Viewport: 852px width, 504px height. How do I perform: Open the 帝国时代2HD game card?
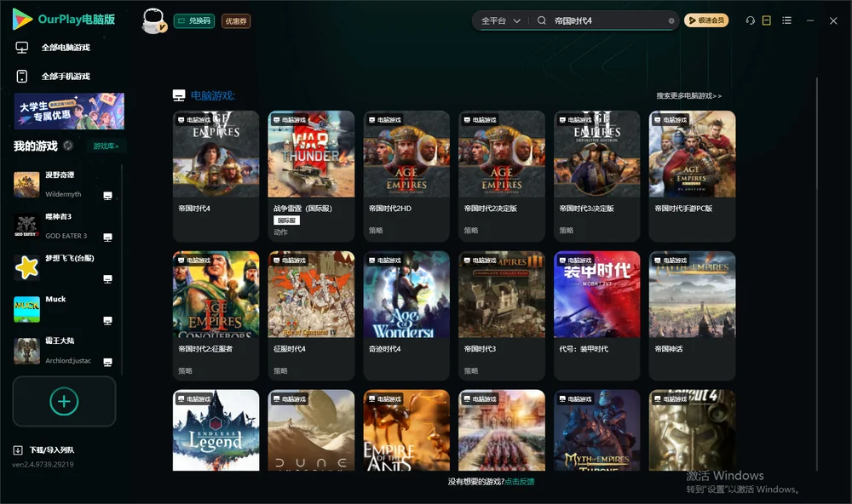[406, 176]
